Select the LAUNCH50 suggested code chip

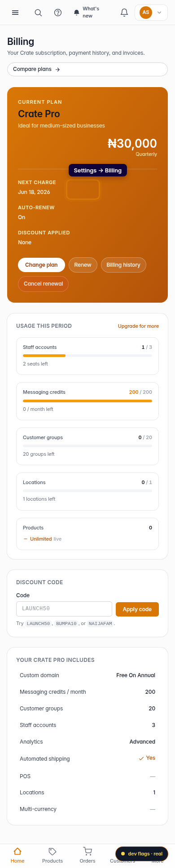pyautogui.click(x=38, y=624)
